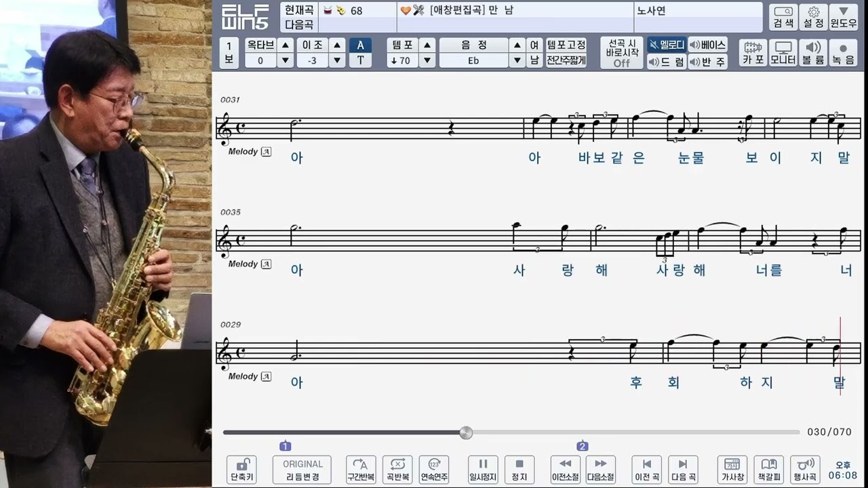Screen dimensions: 868x488
Task: Enable 구간반복 section repeat
Action: 361,470
